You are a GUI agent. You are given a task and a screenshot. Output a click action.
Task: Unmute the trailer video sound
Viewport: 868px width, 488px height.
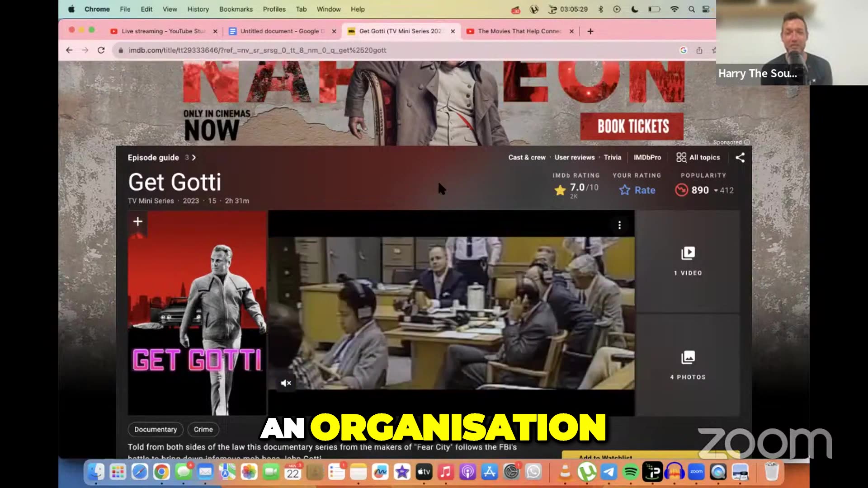(x=286, y=383)
